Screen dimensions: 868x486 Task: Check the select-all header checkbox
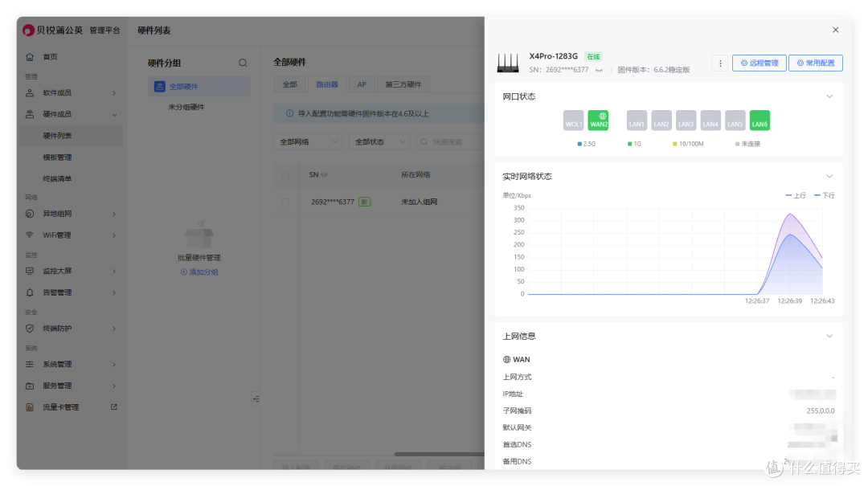tap(285, 175)
